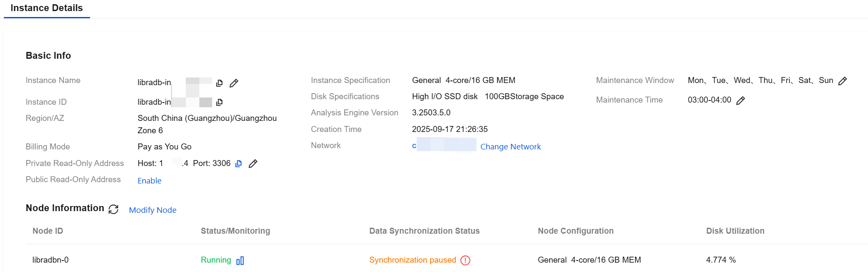868x272 pixels.
Task: Select the libradbn-0 node ID
Action: pos(51,260)
